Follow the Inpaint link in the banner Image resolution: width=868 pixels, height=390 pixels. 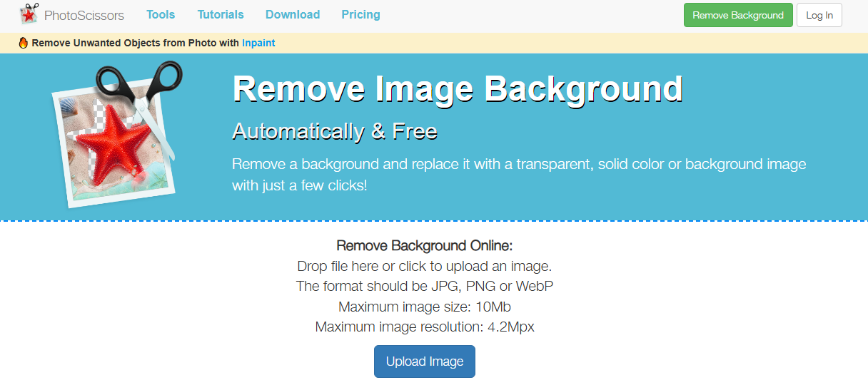click(x=258, y=43)
